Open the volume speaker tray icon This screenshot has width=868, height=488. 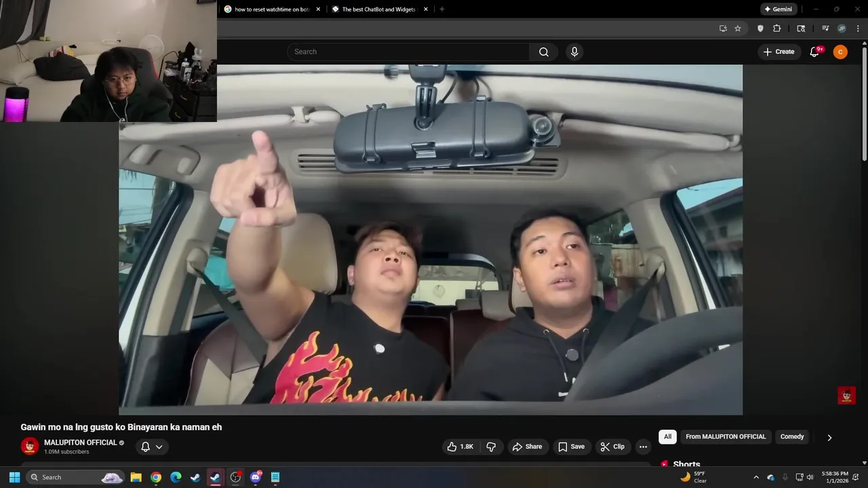click(x=810, y=477)
